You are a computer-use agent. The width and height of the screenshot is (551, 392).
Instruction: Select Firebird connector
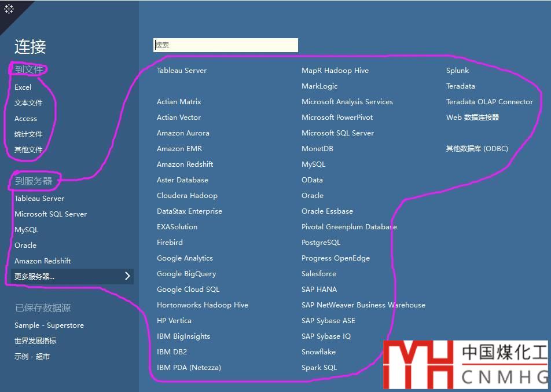click(x=170, y=242)
